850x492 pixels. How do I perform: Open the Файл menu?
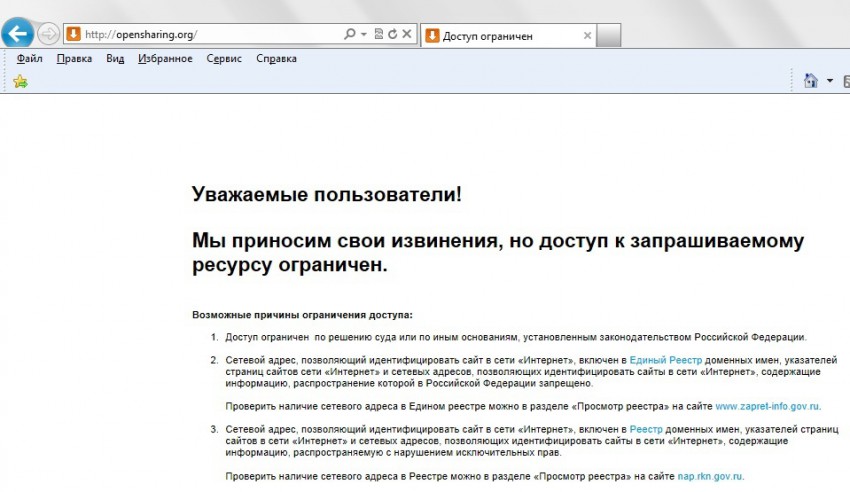29,59
